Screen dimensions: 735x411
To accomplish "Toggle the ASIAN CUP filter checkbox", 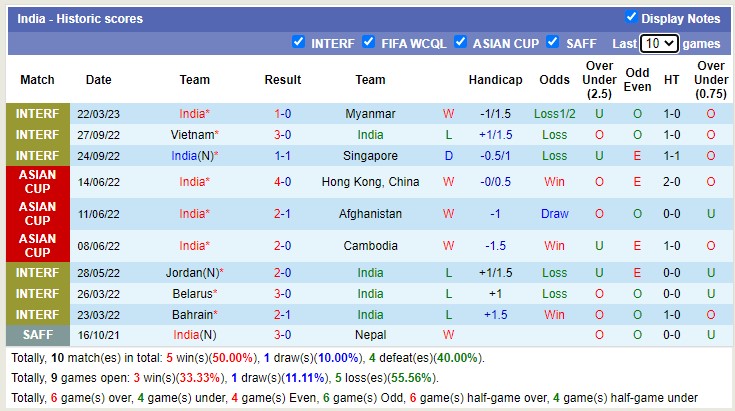I will coord(461,42).
